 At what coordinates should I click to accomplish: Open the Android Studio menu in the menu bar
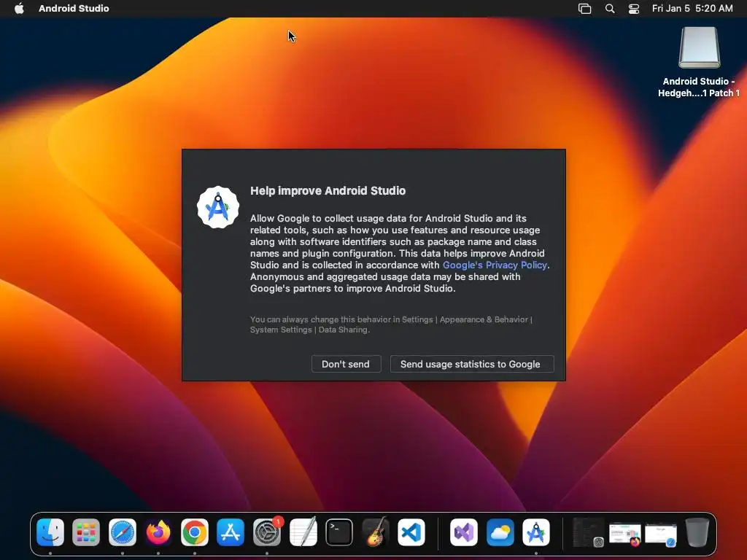[74, 8]
